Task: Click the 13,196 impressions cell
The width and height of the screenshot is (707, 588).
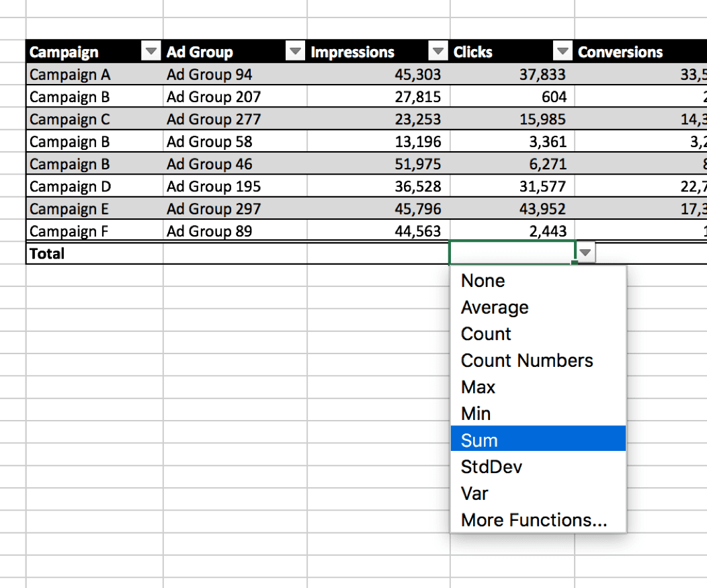Action: tap(378, 141)
